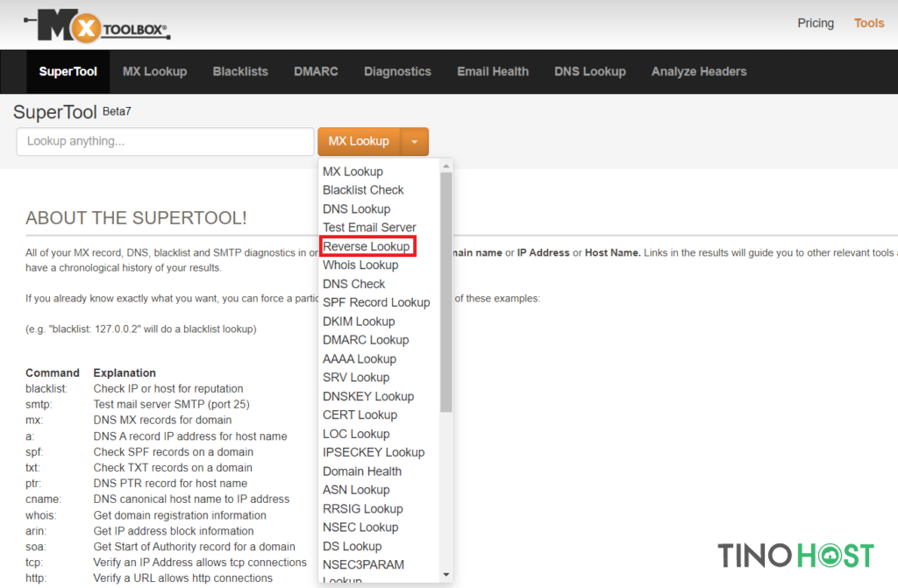This screenshot has height=588, width=898.
Task: Focus the 'Lookup anything...' input field
Action: click(165, 141)
